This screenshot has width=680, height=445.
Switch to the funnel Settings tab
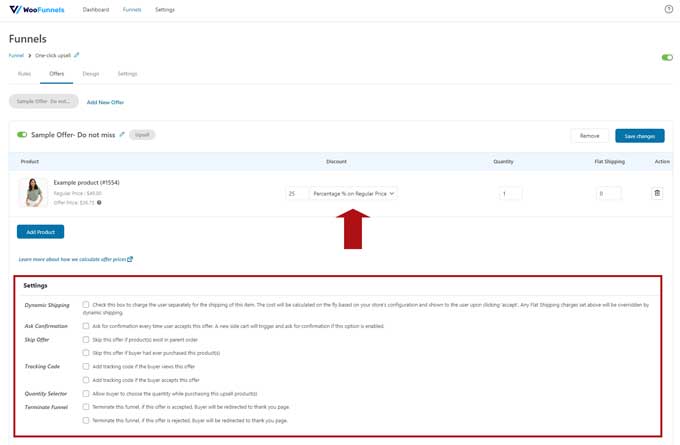click(127, 74)
